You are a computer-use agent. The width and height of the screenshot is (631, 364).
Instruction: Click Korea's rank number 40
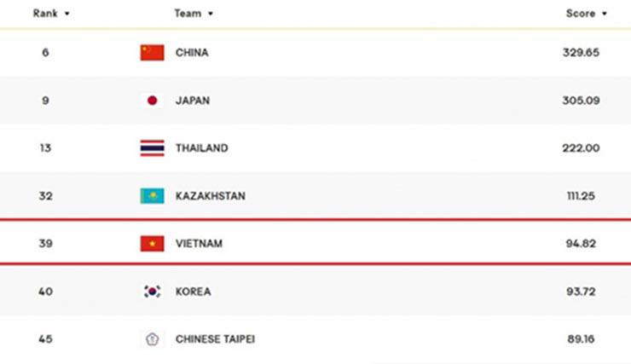45,292
